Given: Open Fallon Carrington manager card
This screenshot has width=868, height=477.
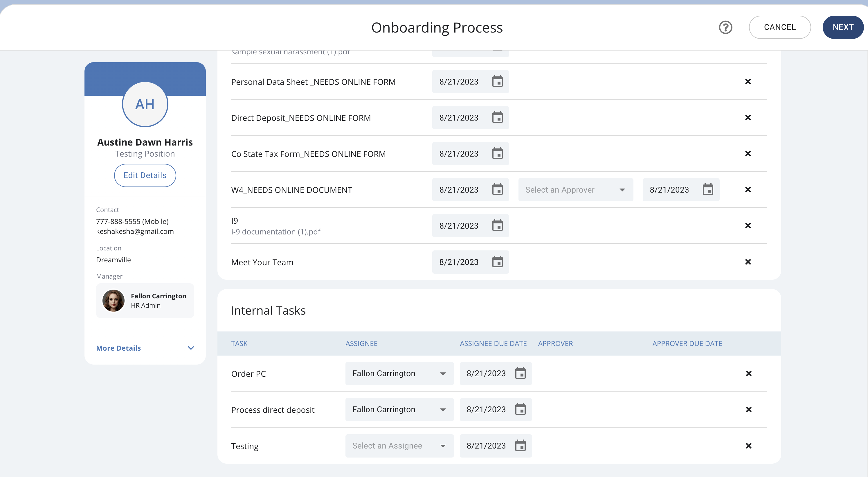Looking at the screenshot, I should click(145, 301).
